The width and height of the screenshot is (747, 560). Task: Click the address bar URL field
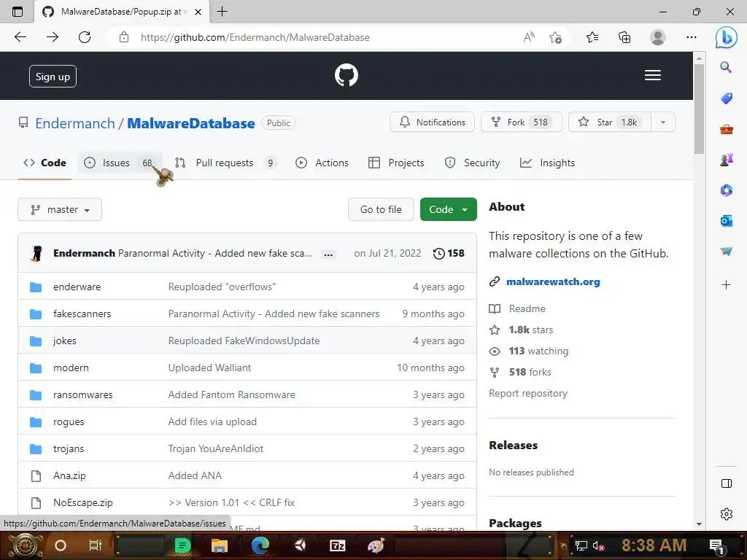tap(314, 37)
